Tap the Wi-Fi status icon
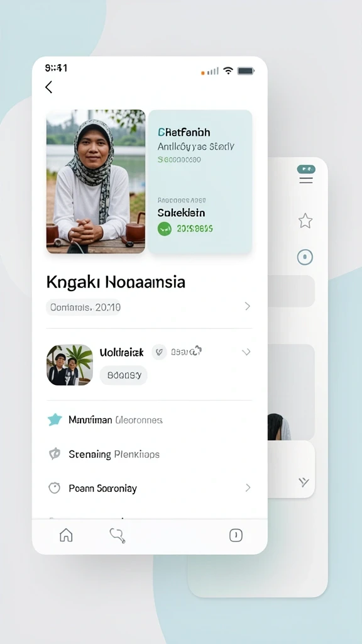 pos(228,70)
